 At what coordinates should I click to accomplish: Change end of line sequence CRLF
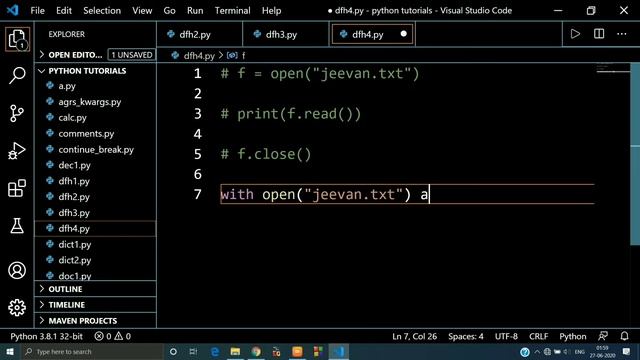pyautogui.click(x=538, y=336)
